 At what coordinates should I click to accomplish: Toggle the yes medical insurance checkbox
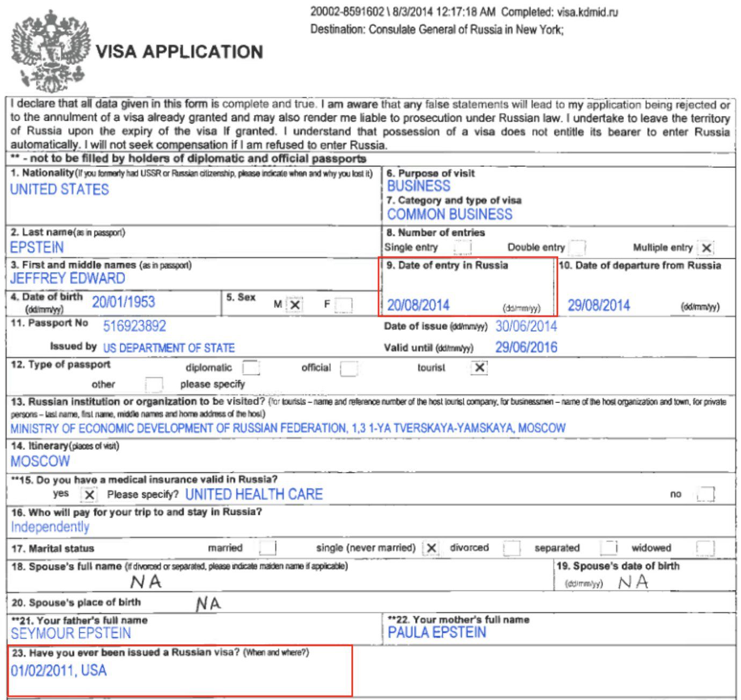coord(89,494)
